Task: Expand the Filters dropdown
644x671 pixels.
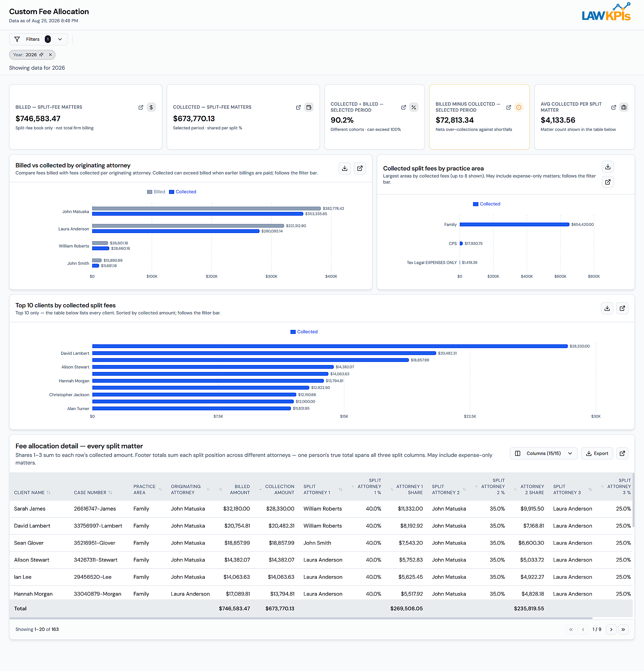Action: pyautogui.click(x=38, y=39)
